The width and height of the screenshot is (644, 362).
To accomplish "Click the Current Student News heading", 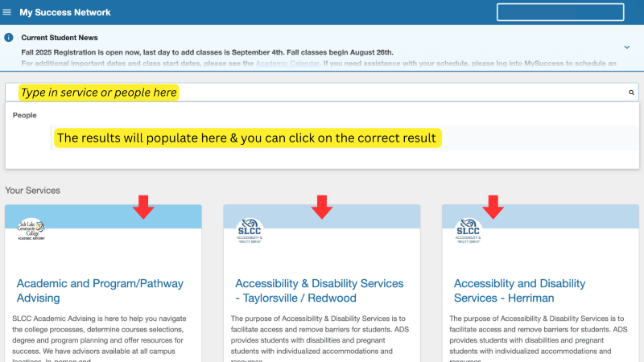I will 60,38.
